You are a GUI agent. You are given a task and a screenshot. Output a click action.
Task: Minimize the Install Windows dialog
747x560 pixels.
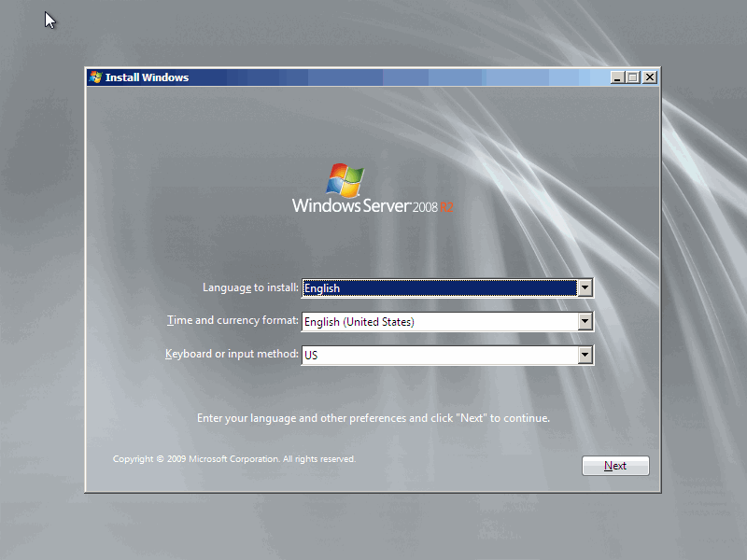coord(617,77)
